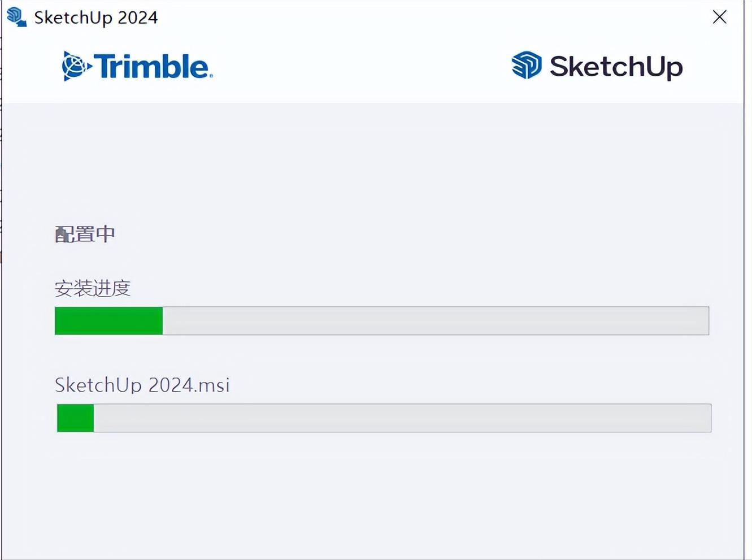Click the "SketchUp 2024" window title text
Viewport: 752px width, 560px height.
(x=95, y=18)
